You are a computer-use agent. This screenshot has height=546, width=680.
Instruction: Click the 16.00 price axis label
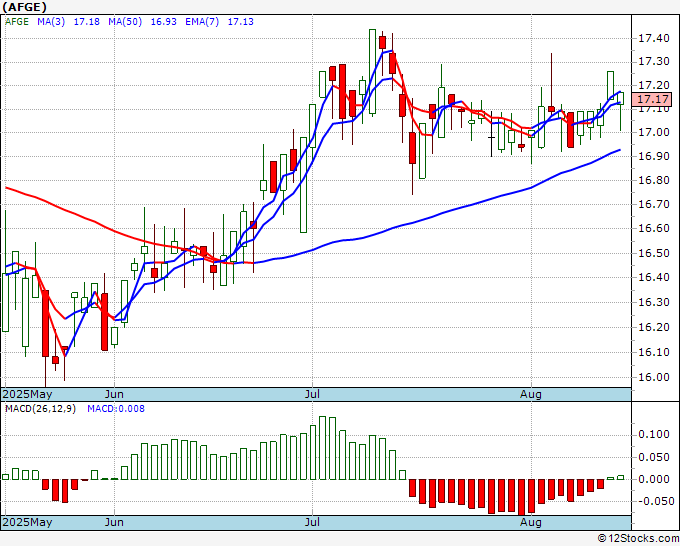tap(654, 377)
